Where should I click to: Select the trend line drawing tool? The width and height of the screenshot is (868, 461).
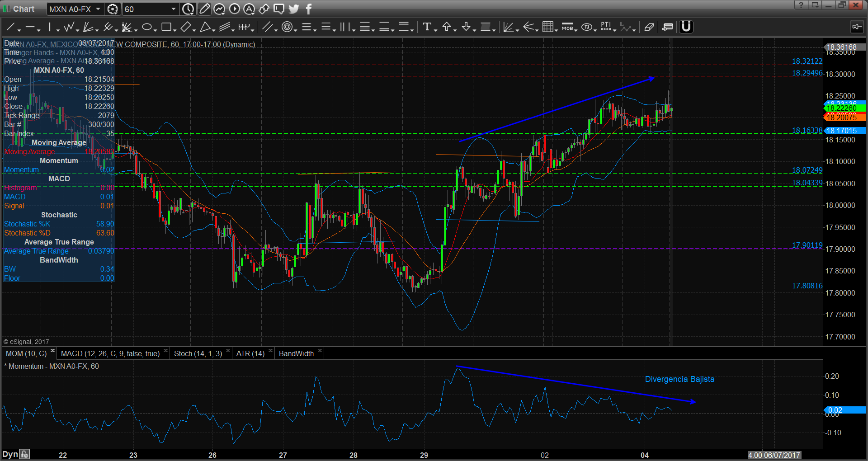pos(10,27)
